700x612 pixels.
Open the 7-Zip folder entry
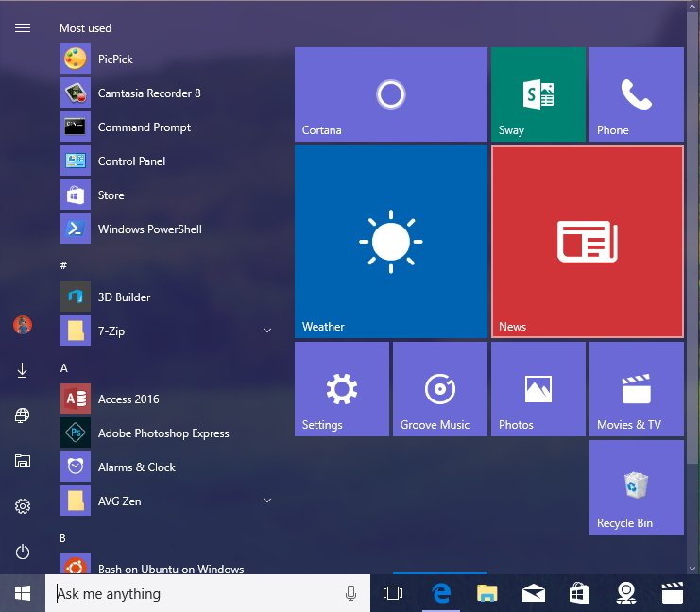click(x=167, y=331)
